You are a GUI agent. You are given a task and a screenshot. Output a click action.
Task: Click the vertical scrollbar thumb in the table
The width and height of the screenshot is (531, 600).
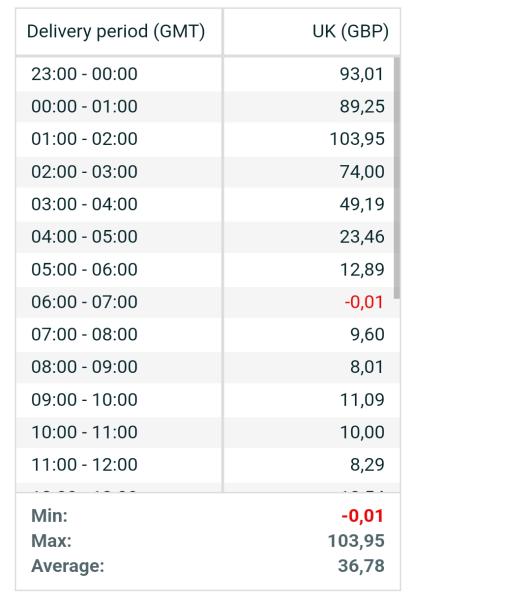397,178
